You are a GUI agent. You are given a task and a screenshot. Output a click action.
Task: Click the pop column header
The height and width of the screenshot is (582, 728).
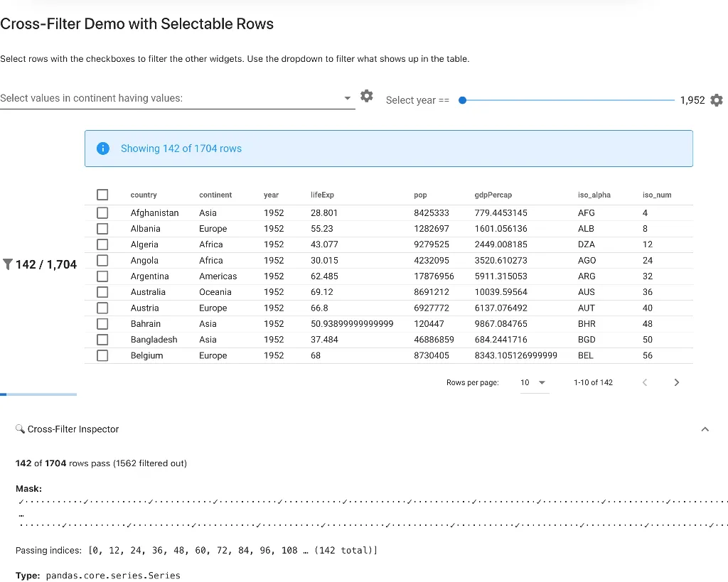420,195
